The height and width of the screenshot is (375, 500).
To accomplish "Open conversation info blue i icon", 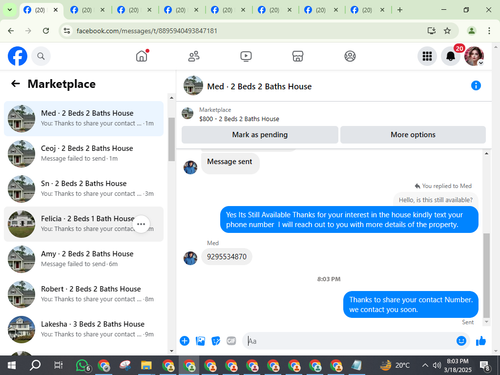I will pos(476,86).
